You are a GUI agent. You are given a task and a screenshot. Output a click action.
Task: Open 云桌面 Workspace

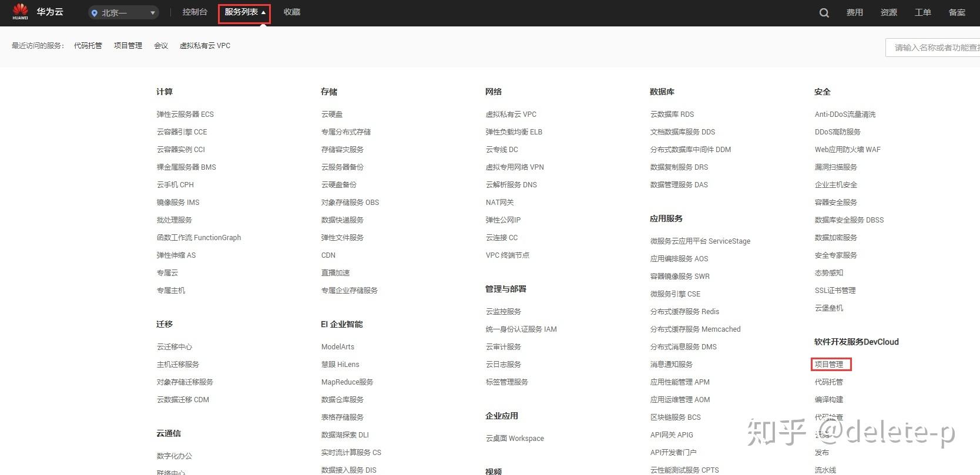(x=515, y=439)
